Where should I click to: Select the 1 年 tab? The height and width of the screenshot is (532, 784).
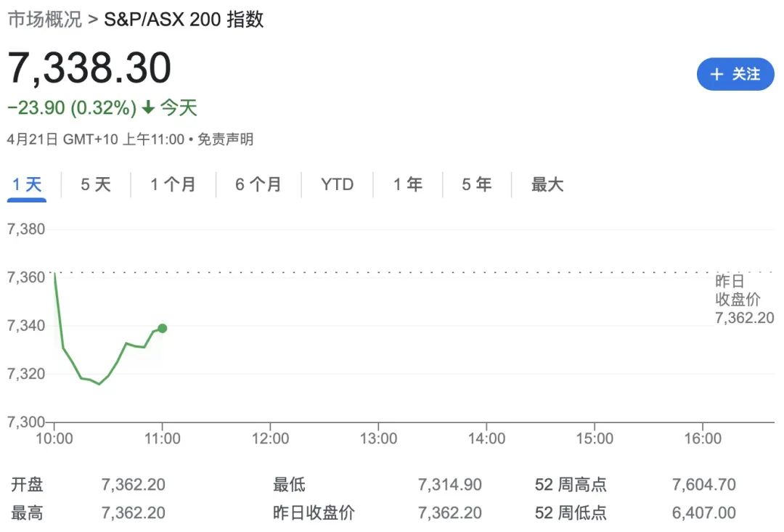(408, 184)
